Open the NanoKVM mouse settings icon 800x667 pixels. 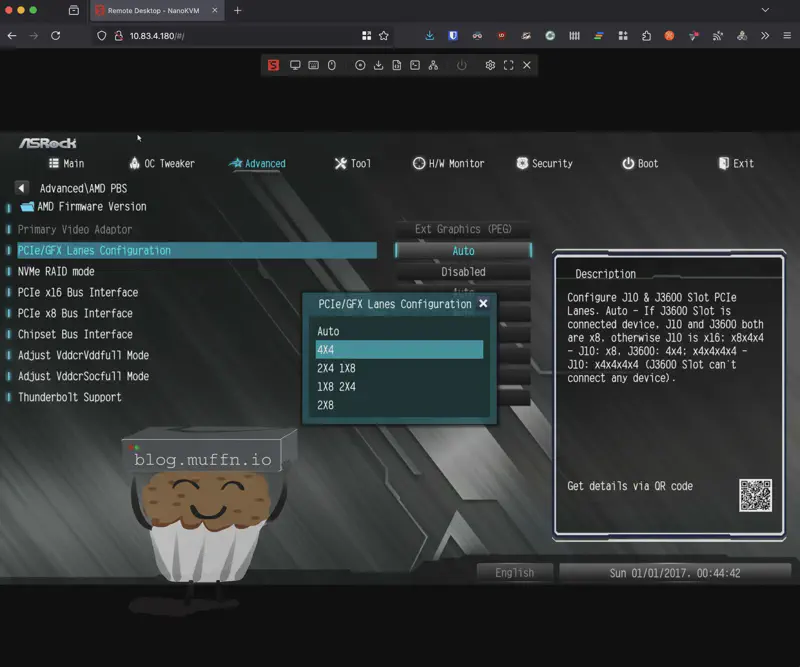[331, 65]
